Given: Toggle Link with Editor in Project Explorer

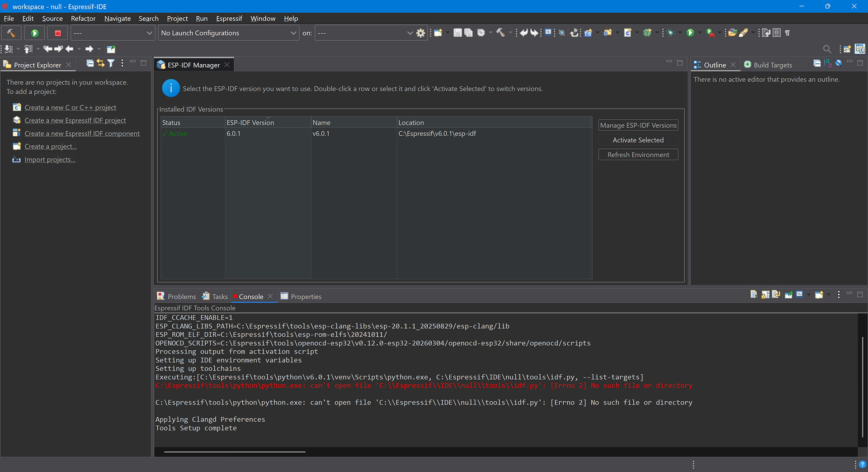Looking at the screenshot, I should (x=100, y=63).
